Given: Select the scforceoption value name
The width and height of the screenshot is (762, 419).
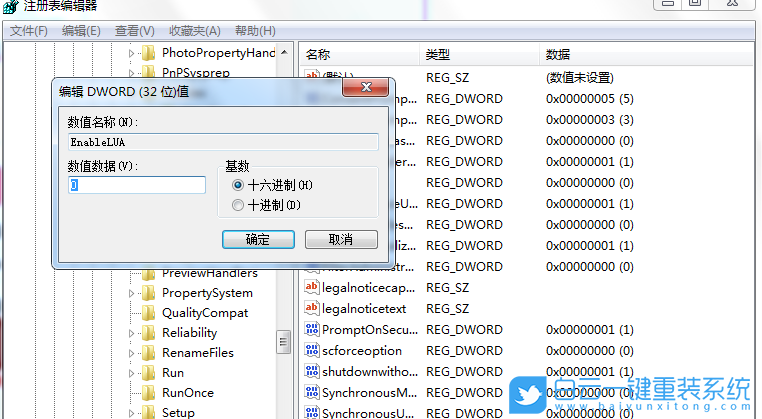Looking at the screenshot, I should tap(362, 350).
